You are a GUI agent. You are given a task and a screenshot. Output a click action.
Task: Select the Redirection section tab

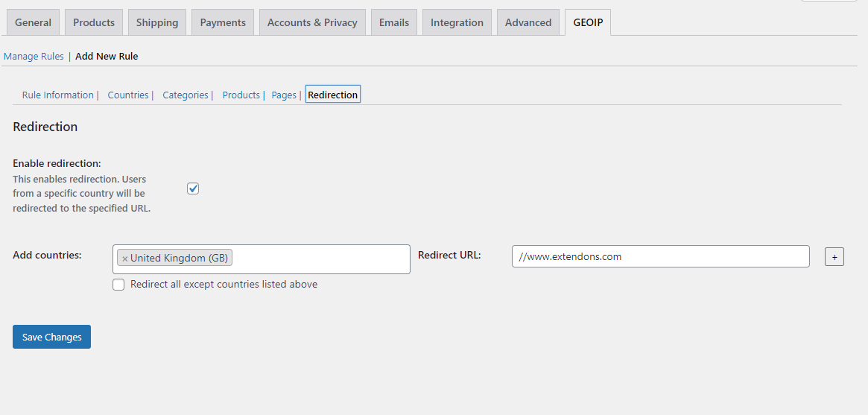[333, 95]
